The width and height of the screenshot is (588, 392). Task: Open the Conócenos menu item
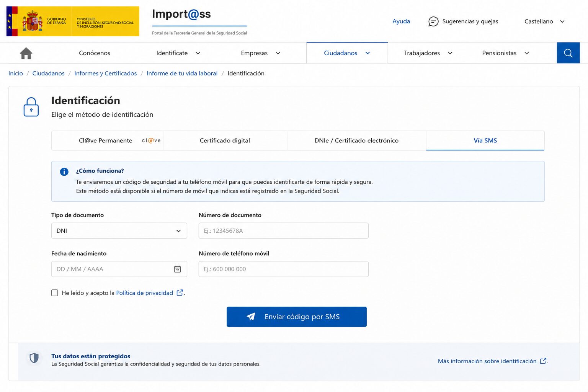pyautogui.click(x=95, y=53)
